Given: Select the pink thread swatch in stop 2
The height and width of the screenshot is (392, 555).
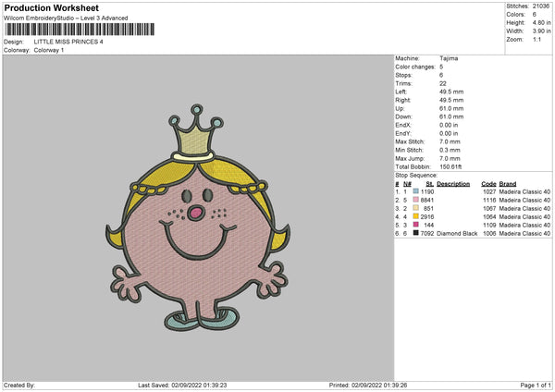Looking at the screenshot, I should (416, 200).
